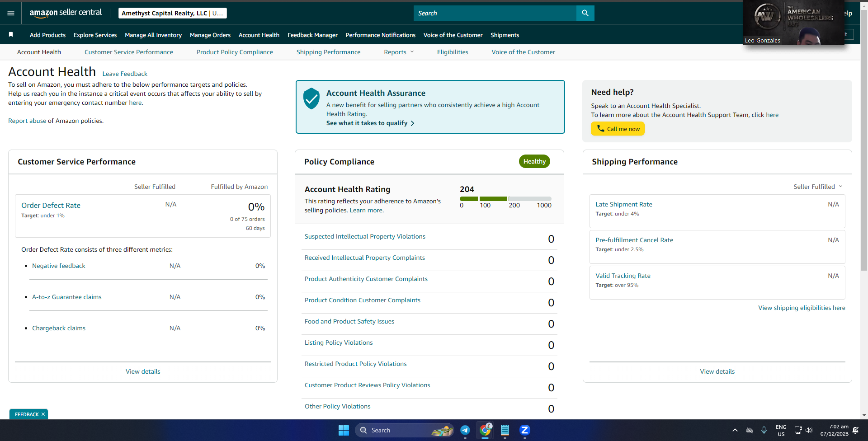Expand the Reports dropdown
Screen dimensions: 868x441
click(x=399, y=52)
